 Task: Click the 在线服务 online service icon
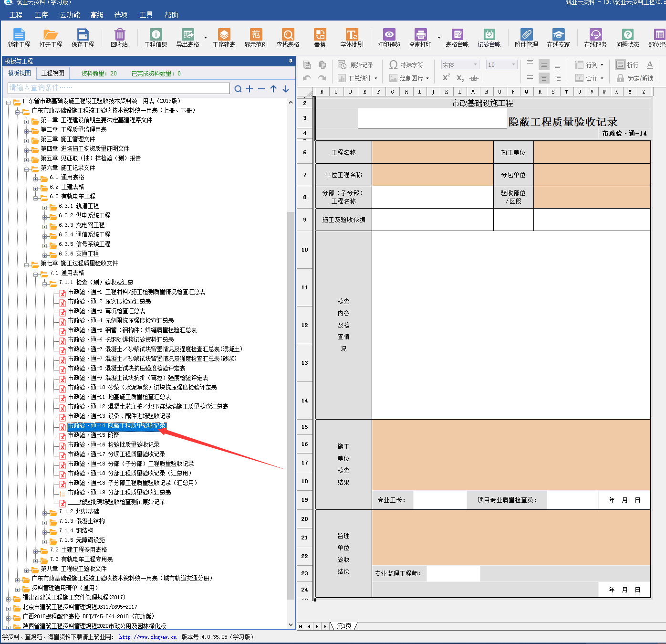[596, 38]
